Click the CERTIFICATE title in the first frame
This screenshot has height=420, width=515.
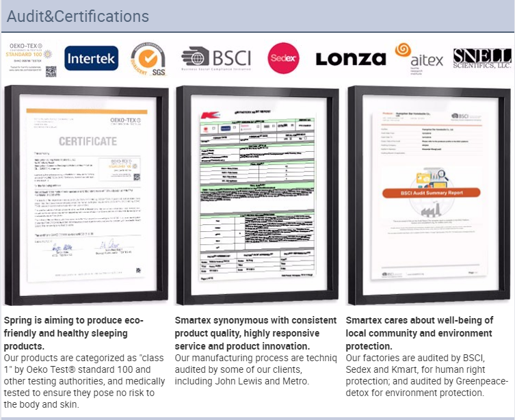click(88, 141)
